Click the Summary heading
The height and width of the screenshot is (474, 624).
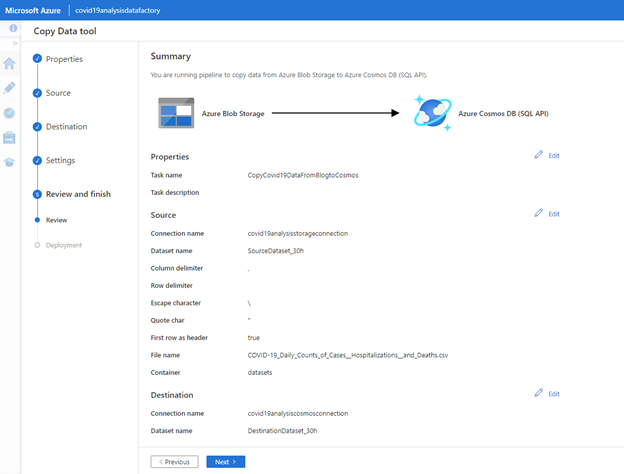point(170,56)
